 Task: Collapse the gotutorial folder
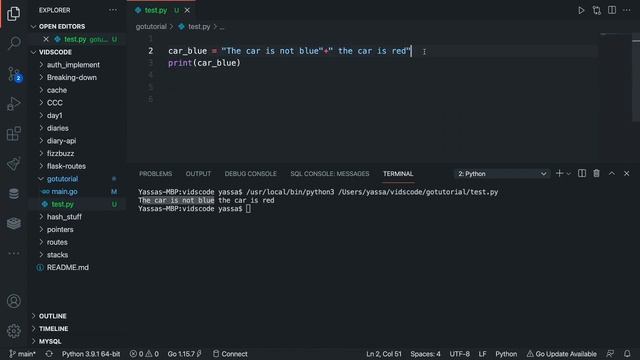[62, 179]
